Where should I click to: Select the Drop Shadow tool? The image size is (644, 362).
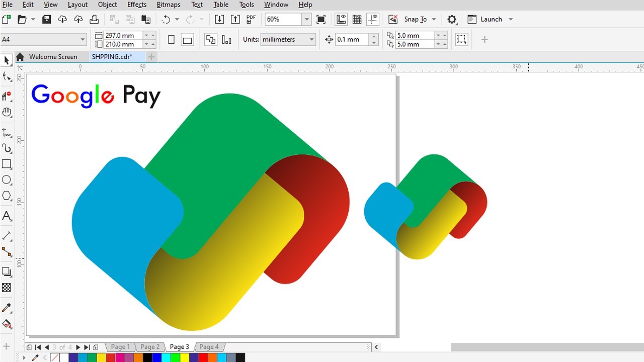pyautogui.click(x=7, y=272)
